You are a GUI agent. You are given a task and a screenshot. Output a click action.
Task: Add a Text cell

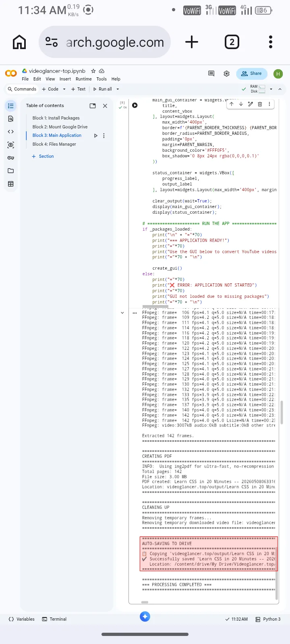tap(79, 89)
